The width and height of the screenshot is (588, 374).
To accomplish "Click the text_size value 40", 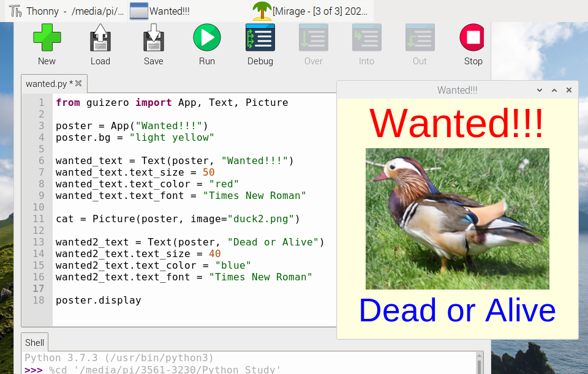I will pos(214,253).
